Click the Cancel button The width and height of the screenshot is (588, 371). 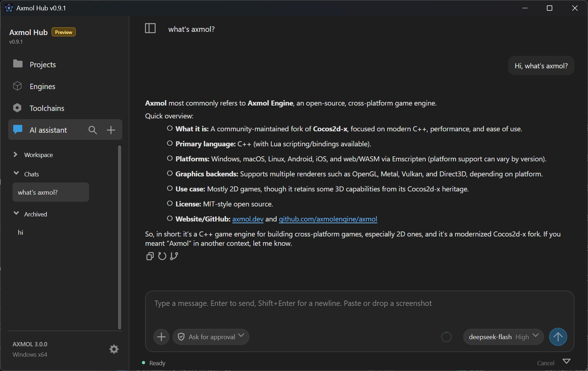(x=545, y=363)
